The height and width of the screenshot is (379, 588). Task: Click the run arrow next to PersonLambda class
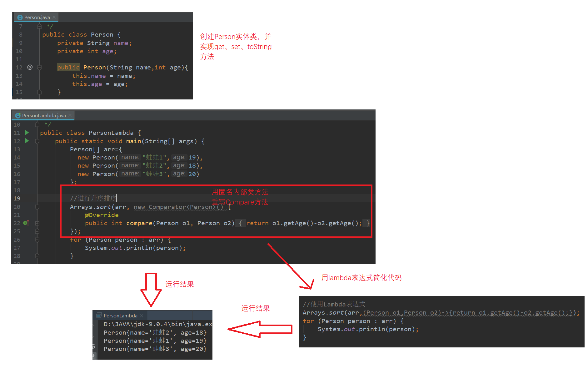[x=27, y=133]
